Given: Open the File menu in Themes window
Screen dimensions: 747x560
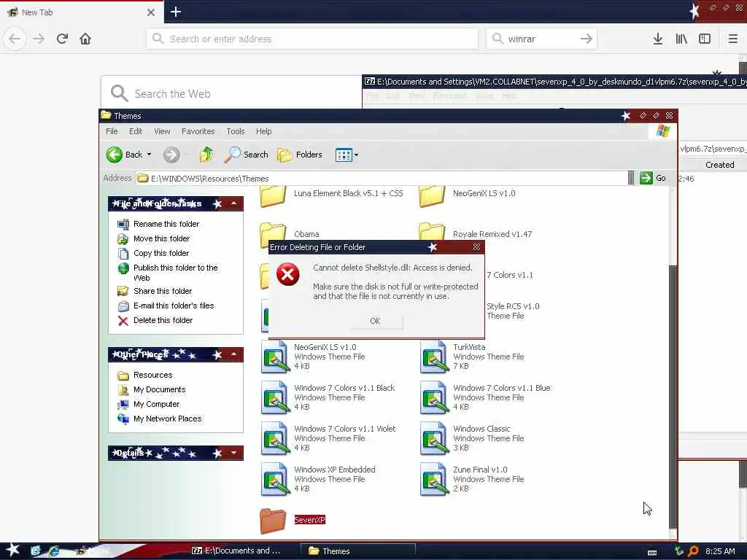Looking at the screenshot, I should (x=112, y=131).
